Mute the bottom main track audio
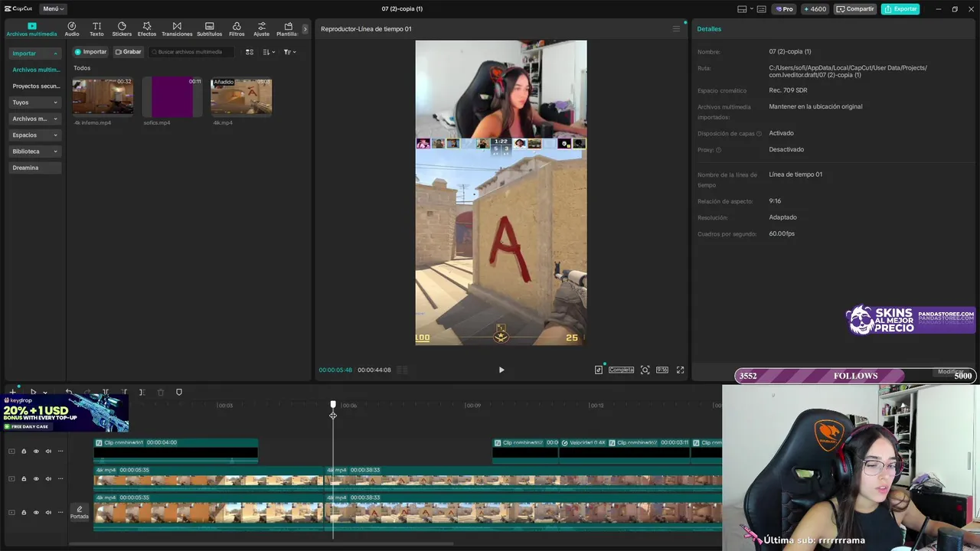Viewport: 980px width, 551px height. pyautogui.click(x=48, y=513)
